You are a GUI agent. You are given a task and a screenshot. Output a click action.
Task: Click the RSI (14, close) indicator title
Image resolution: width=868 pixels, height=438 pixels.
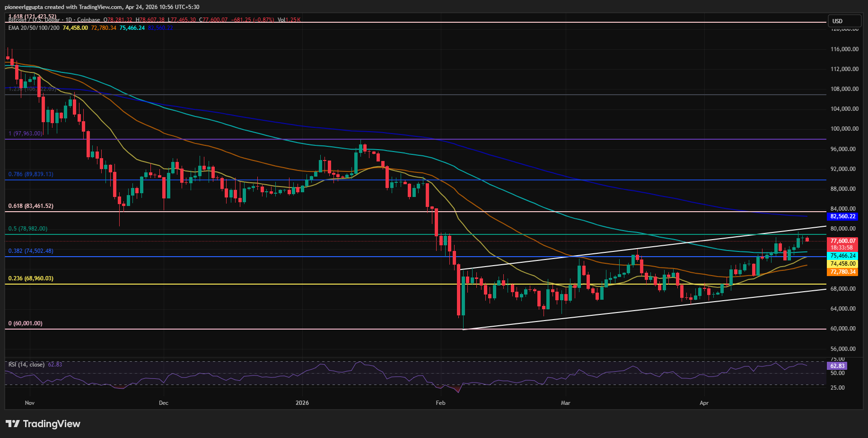coord(26,365)
